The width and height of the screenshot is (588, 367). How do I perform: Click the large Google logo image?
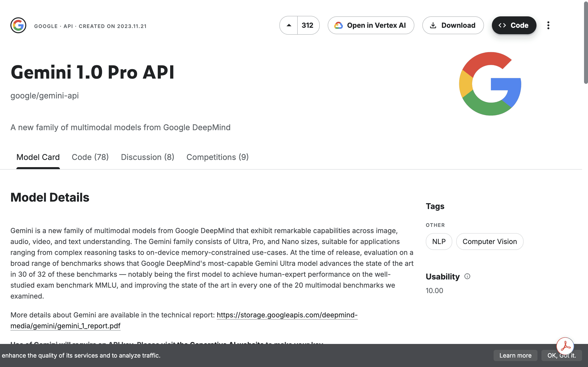tap(490, 84)
